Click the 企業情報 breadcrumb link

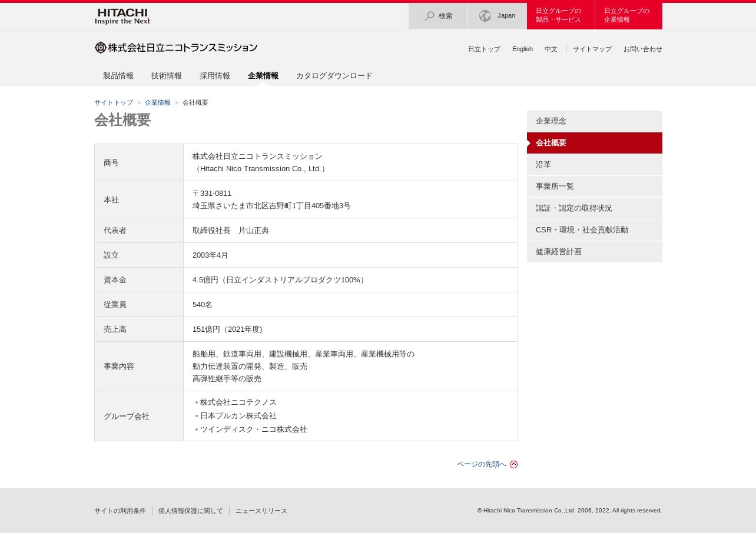click(x=158, y=103)
